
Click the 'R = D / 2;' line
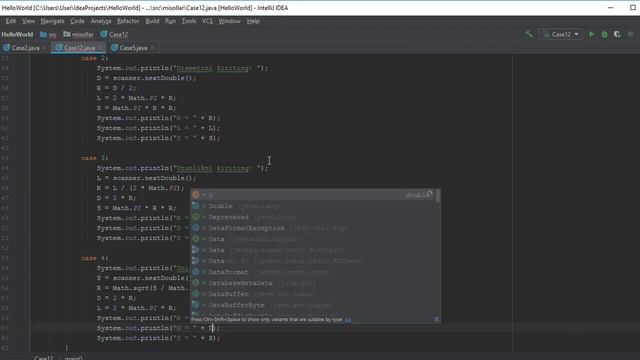(x=116, y=88)
